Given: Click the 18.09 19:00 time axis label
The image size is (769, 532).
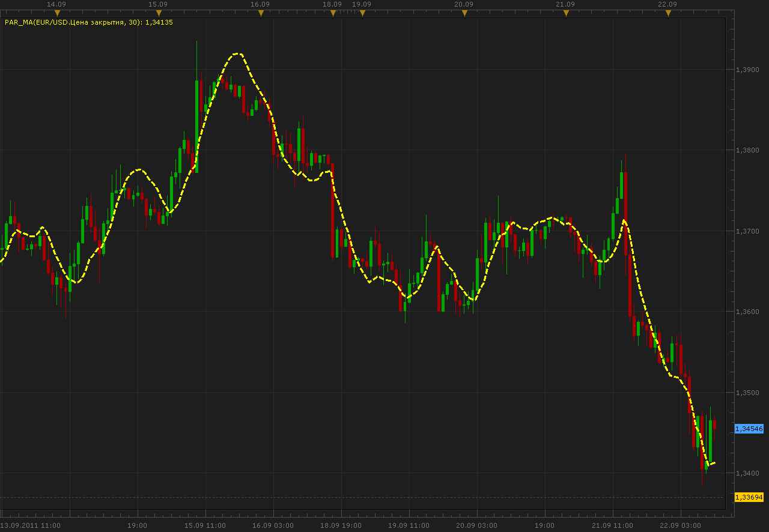Looking at the screenshot, I should point(341,525).
